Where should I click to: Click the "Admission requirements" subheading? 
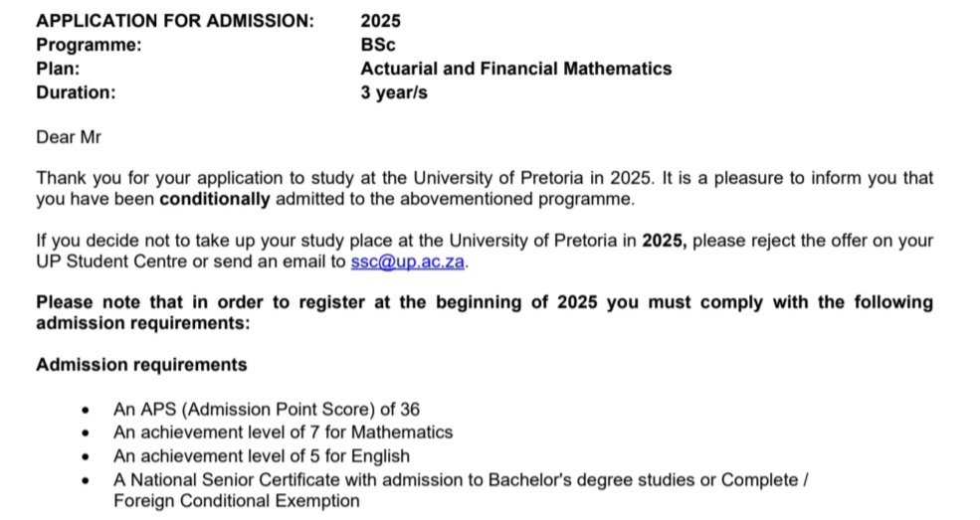tap(141, 365)
